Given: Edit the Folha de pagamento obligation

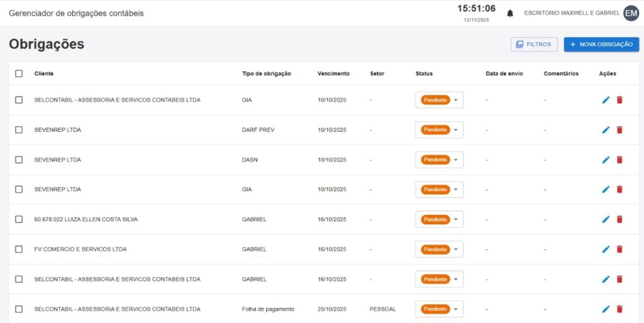Looking at the screenshot, I should (606, 309).
